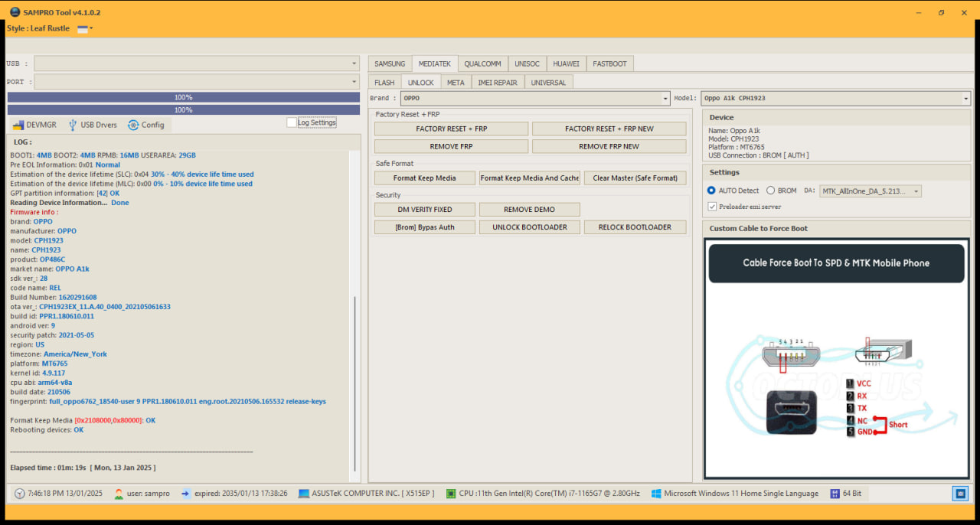Open the DA MTK_AllInOne_DA dropdown

click(871, 191)
